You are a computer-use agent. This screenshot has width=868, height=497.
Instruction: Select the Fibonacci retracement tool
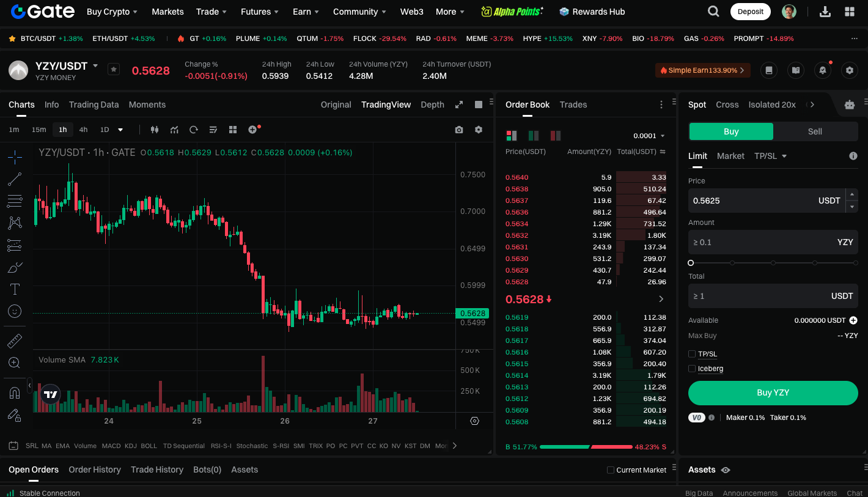tap(15, 201)
